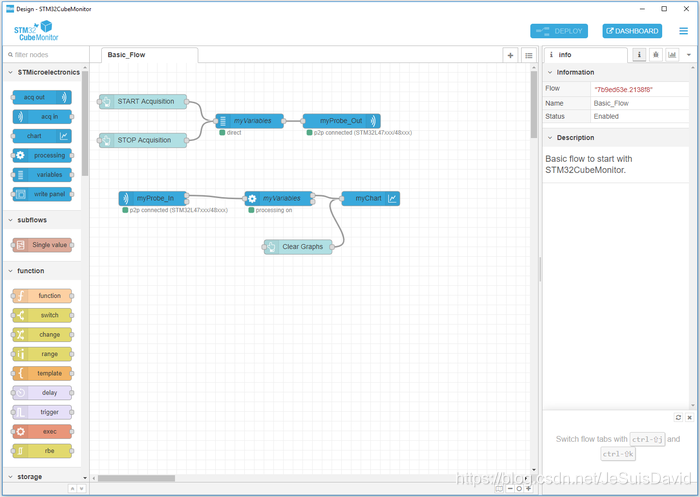Open the hamburger main menu
The image size is (700, 497).
pyautogui.click(x=683, y=31)
